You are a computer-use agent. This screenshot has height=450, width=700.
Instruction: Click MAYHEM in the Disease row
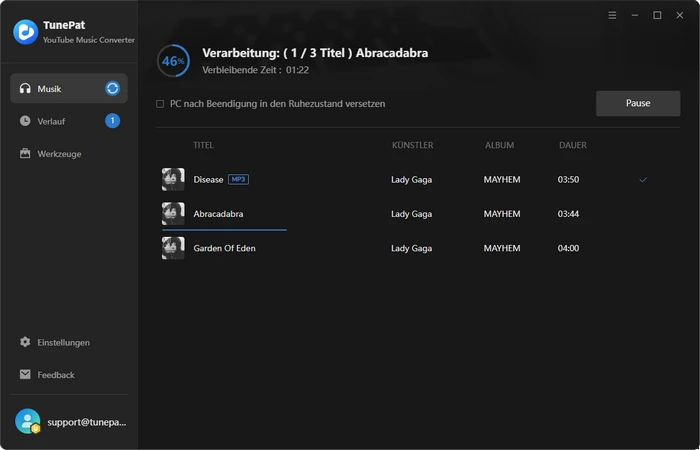coord(502,179)
